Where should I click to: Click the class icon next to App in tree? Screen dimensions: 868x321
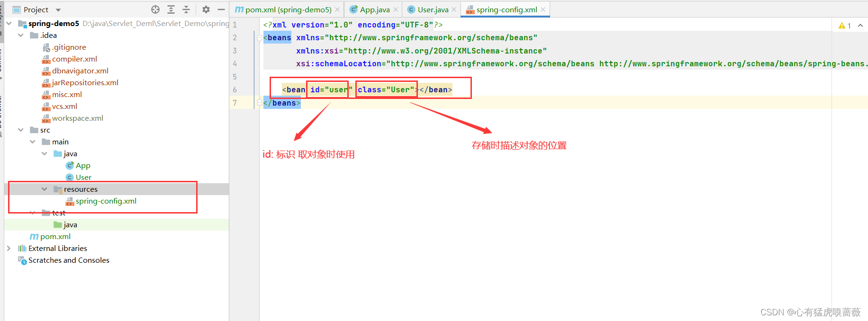[x=70, y=165]
